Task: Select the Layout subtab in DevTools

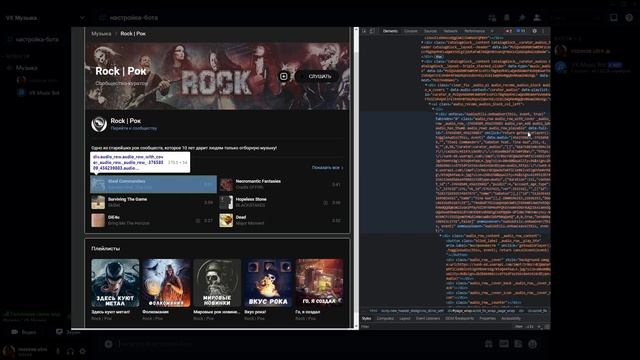Action: [x=405, y=318]
